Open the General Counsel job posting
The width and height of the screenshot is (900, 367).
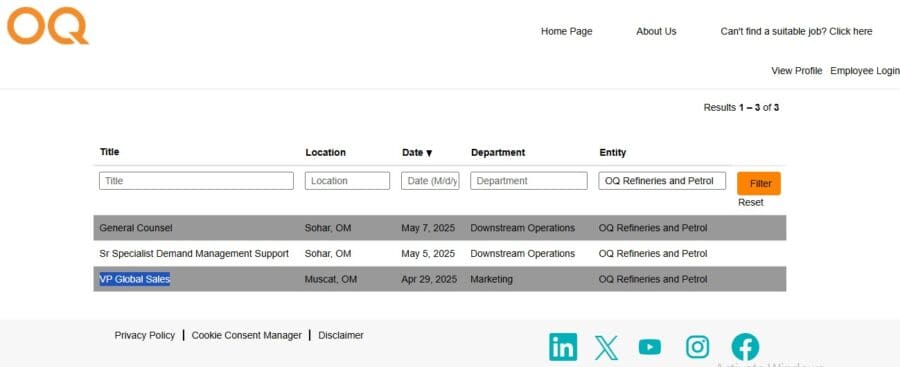click(136, 228)
